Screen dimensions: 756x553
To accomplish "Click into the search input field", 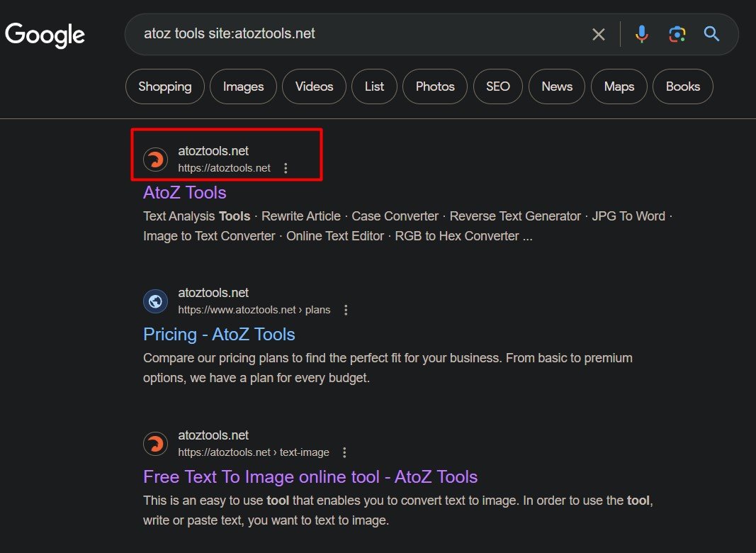I will (354, 34).
